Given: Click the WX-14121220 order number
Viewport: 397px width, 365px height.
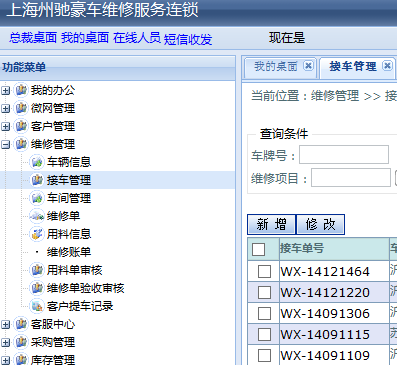Looking at the screenshot, I should click(325, 293).
